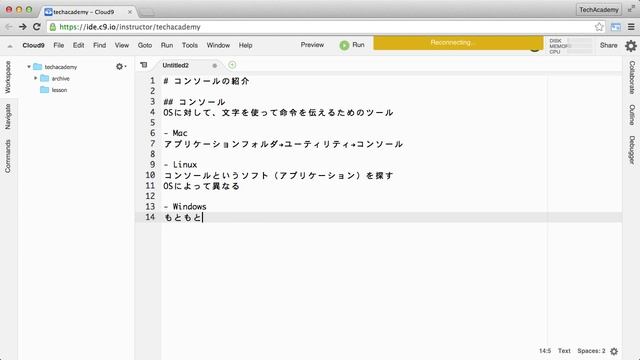This screenshot has width=640, height=360.
Task: Open the Run menu
Action: pos(167,45)
